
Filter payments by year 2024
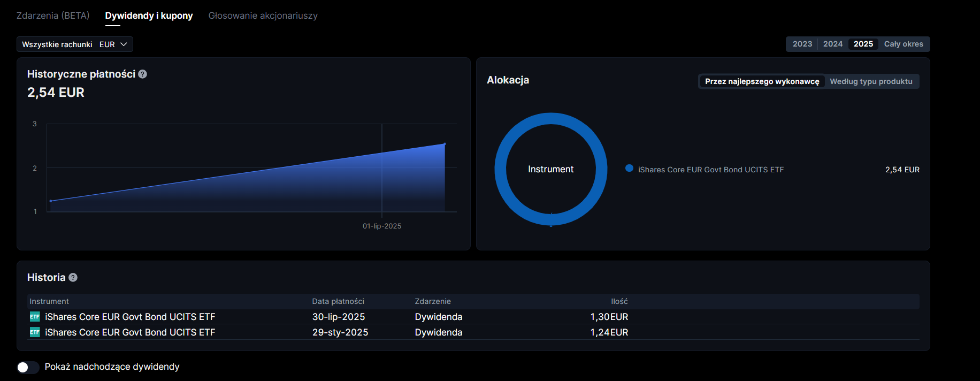tap(832, 44)
